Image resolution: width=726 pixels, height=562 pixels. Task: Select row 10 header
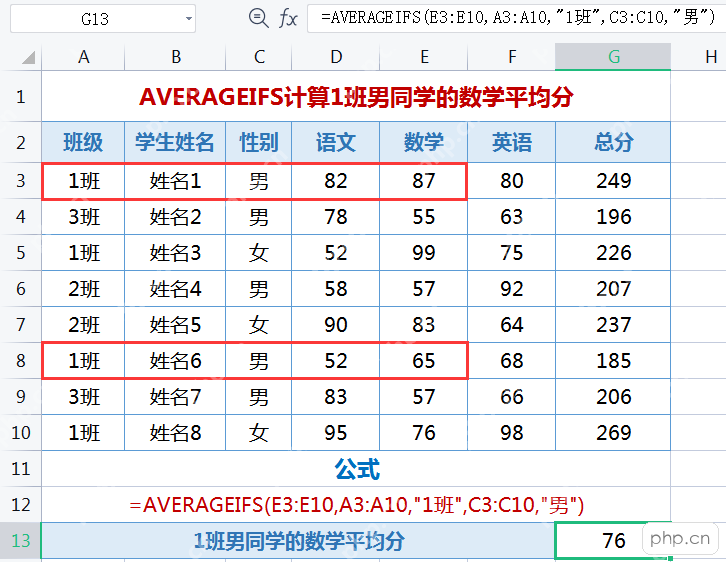21,433
